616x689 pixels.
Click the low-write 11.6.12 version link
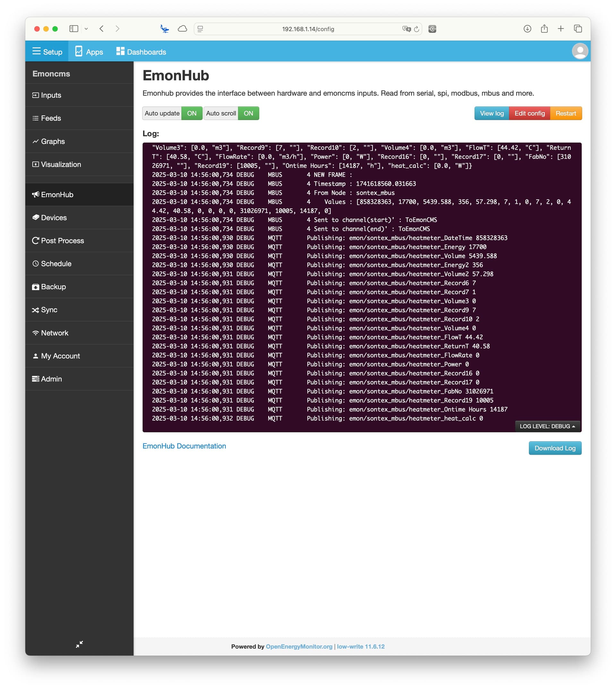pos(361,646)
